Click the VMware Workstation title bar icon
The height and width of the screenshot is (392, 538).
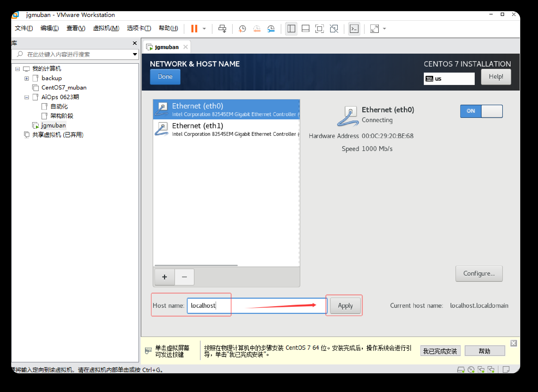(15, 15)
